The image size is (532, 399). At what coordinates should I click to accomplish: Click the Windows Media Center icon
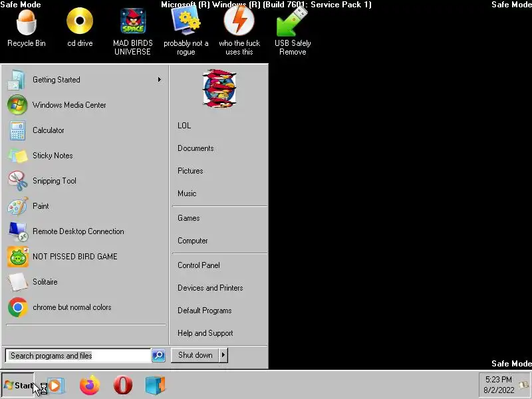17,105
